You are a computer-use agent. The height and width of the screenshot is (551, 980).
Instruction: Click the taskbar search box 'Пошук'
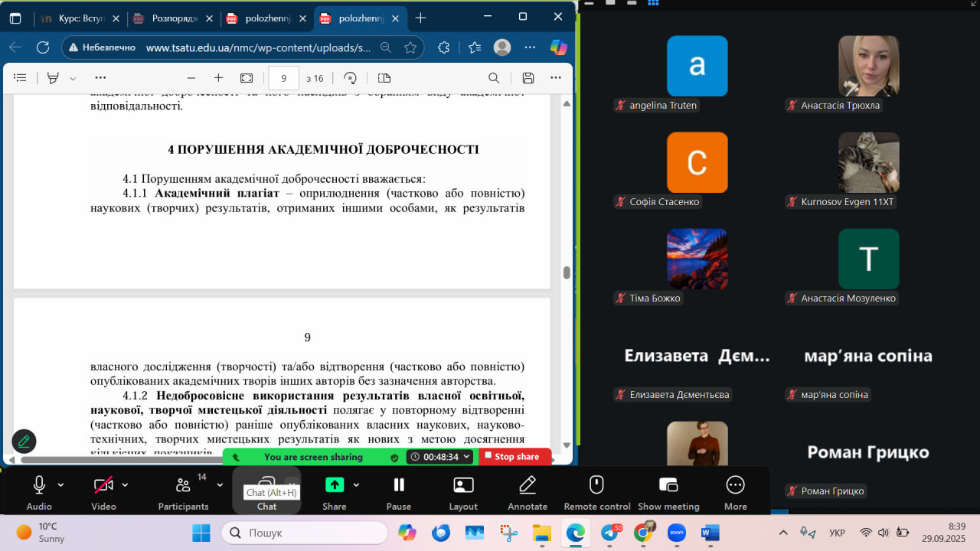pos(305,533)
